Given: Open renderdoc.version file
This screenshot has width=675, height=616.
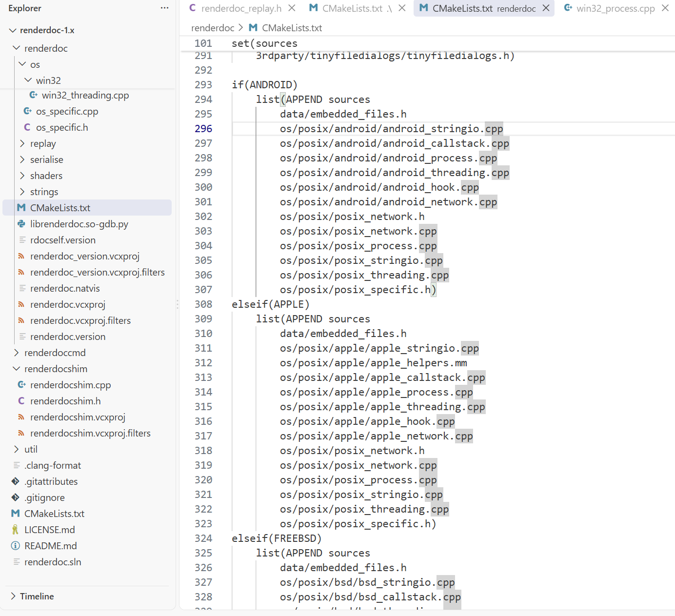Looking at the screenshot, I should tap(68, 337).
